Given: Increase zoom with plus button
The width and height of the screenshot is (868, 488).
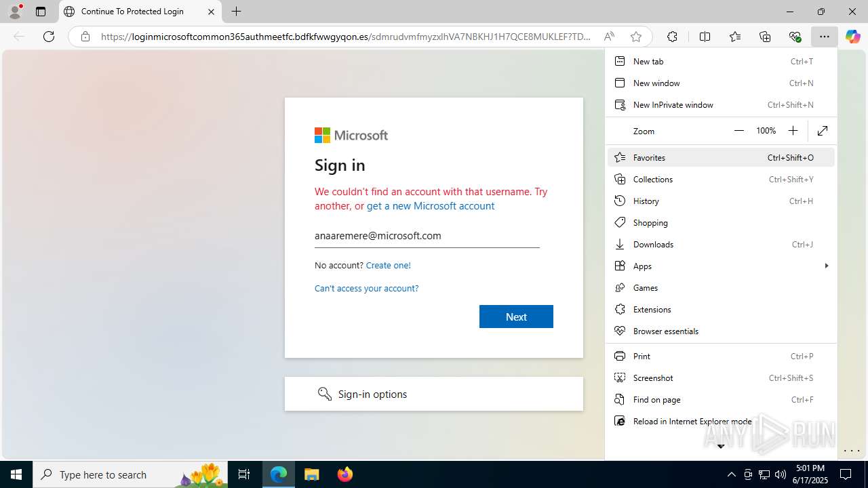Looking at the screenshot, I should pos(793,131).
